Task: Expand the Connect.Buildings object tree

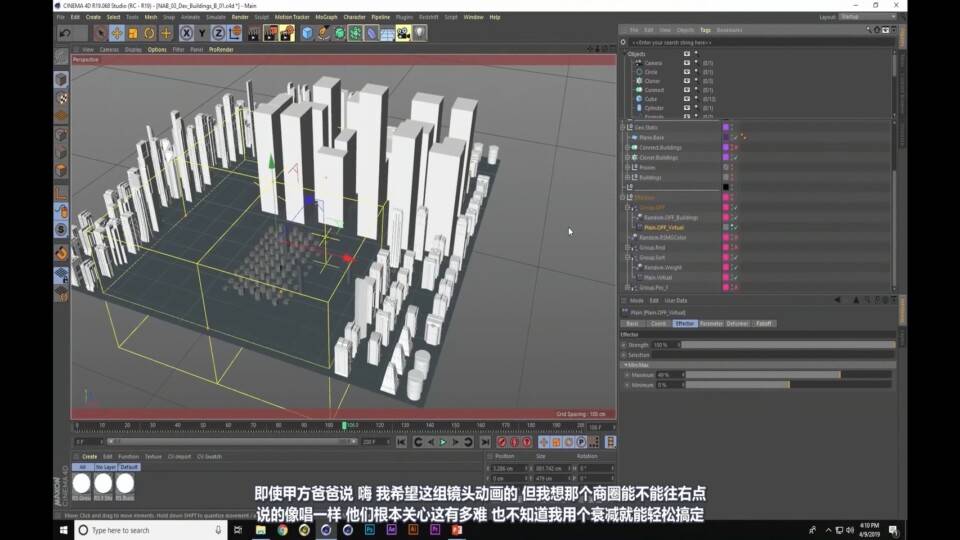Action: [627, 147]
